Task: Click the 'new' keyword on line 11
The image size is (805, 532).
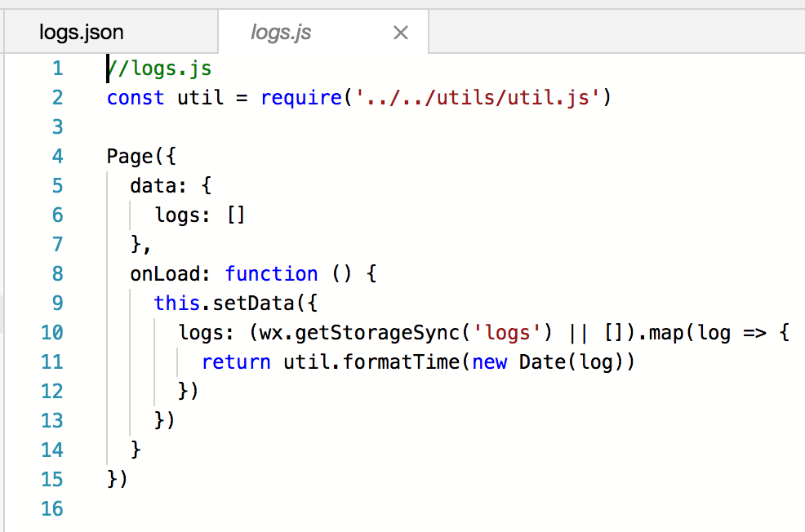Action: tap(489, 362)
